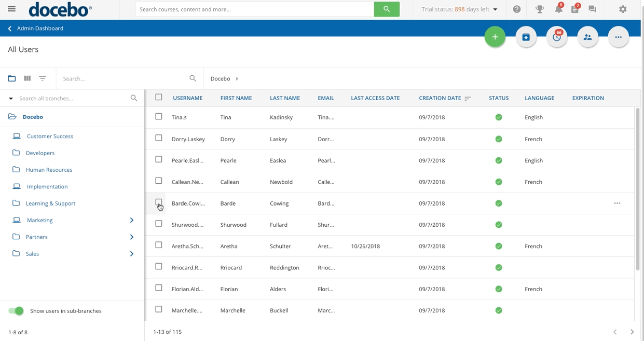Open the chat messages icon

592,9
